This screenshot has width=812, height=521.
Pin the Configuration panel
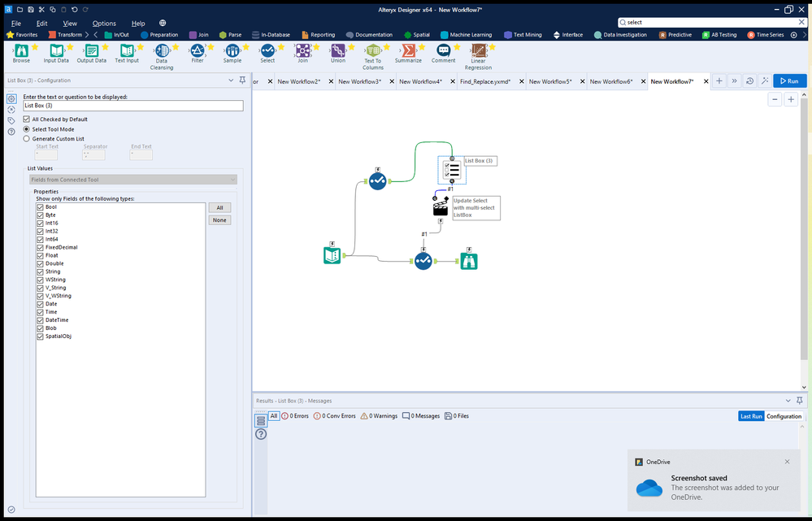click(x=242, y=80)
